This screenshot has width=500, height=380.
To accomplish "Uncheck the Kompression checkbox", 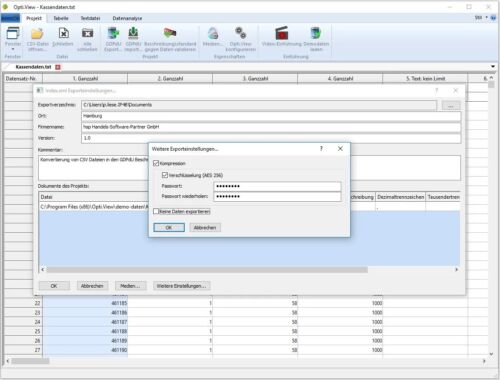I will (x=156, y=163).
